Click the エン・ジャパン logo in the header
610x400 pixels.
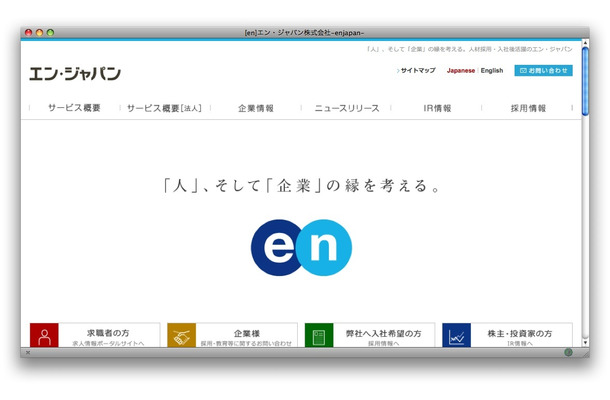tap(75, 74)
